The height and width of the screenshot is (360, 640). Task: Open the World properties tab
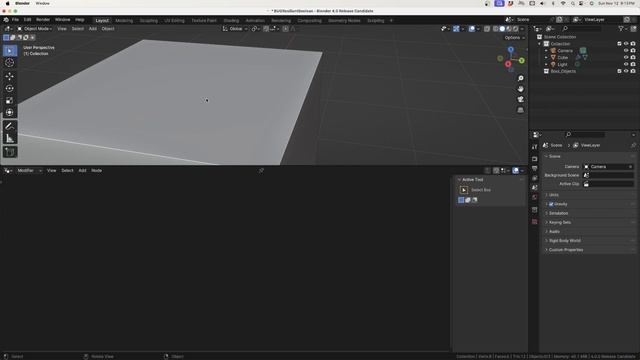tap(535, 197)
